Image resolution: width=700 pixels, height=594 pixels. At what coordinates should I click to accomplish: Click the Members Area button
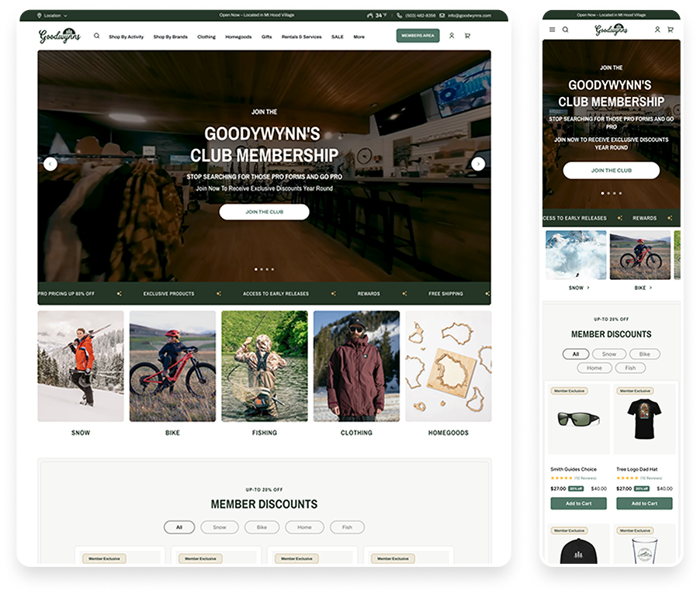[x=418, y=36]
